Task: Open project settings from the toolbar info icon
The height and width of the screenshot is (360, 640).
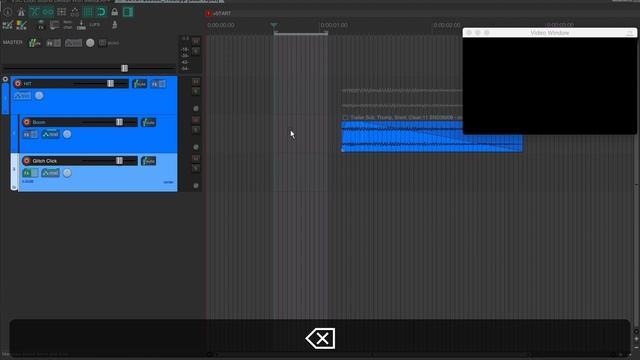Action: pyautogui.click(x=7, y=12)
